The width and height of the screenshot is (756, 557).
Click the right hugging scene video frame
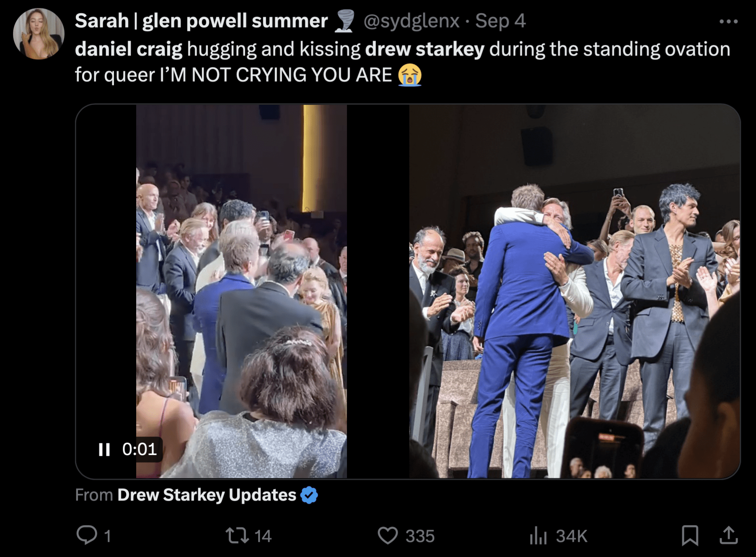click(575, 291)
